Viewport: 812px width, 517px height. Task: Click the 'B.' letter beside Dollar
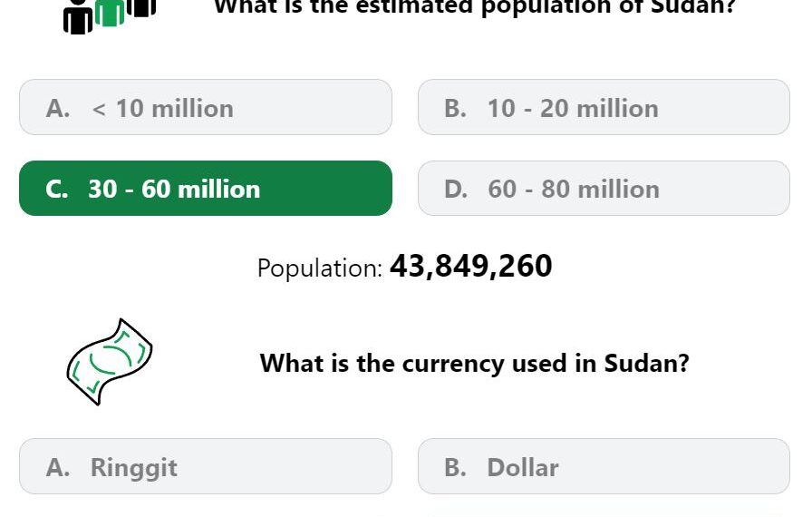click(x=455, y=467)
